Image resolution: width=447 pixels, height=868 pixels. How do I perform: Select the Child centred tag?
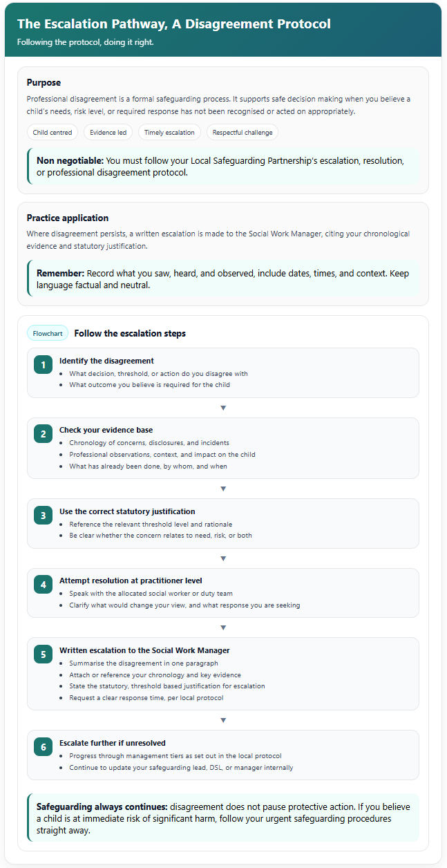click(53, 132)
